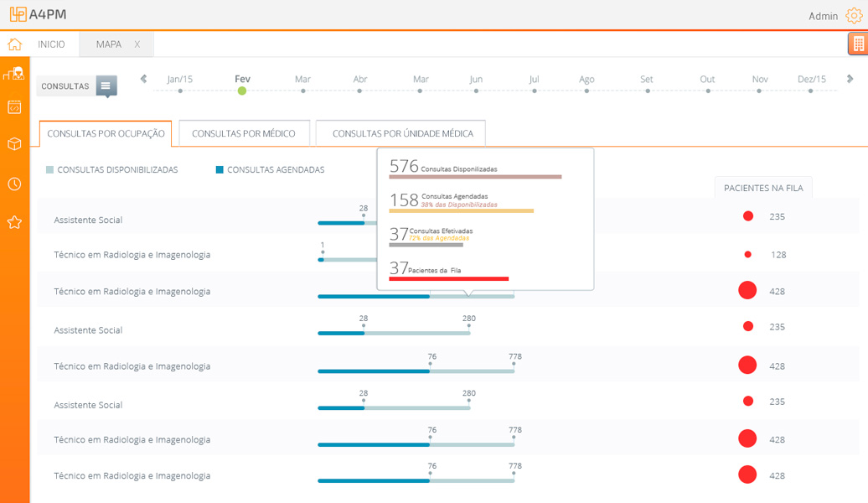
Task: Click the Pacientes na Fila header button
Action: (x=762, y=188)
